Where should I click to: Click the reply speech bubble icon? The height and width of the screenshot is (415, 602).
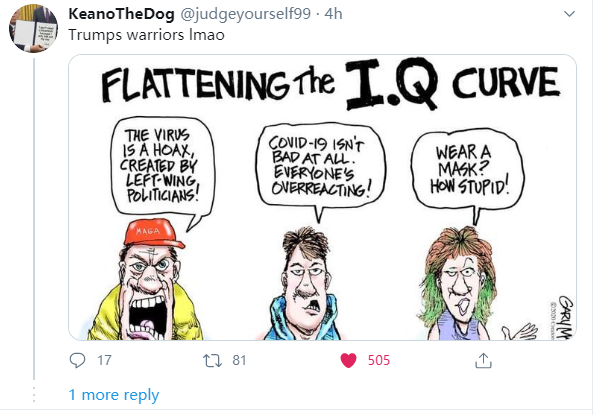pos(79,360)
